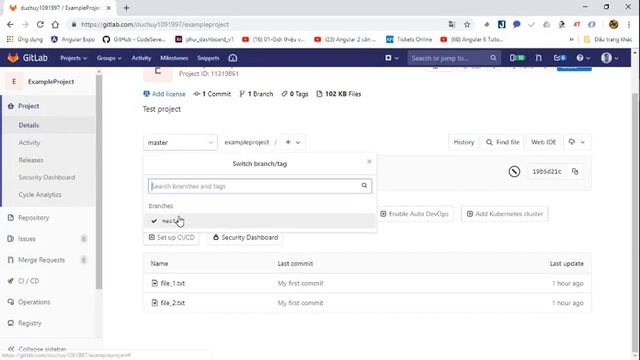Screen dimensions: 640x360
Task: Open the new item plus dropdown in navbar
Action: click(392, 58)
